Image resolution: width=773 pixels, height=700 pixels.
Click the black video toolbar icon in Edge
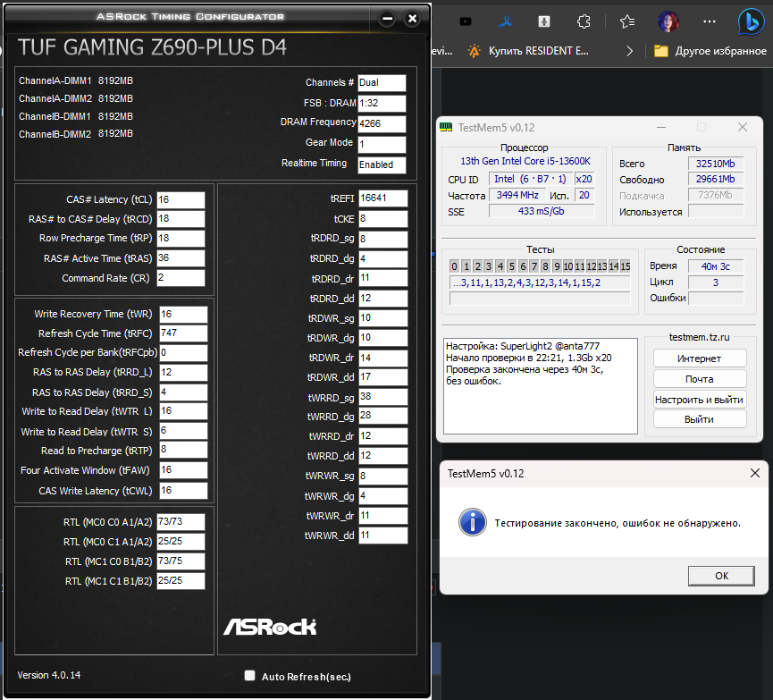tap(466, 21)
